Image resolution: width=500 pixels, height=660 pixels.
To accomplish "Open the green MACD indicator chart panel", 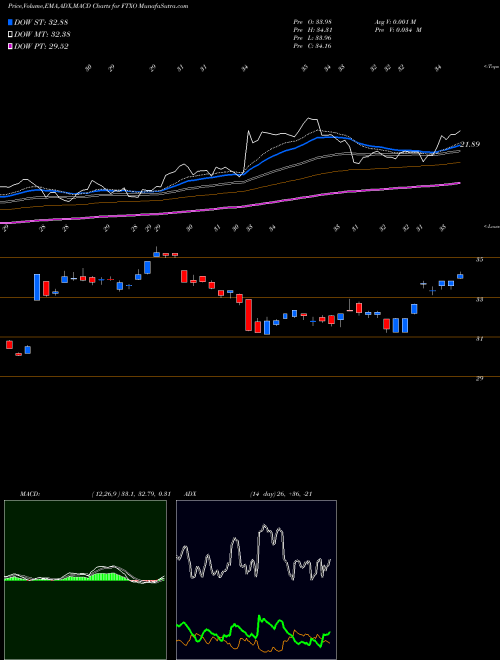I will 85,580.
